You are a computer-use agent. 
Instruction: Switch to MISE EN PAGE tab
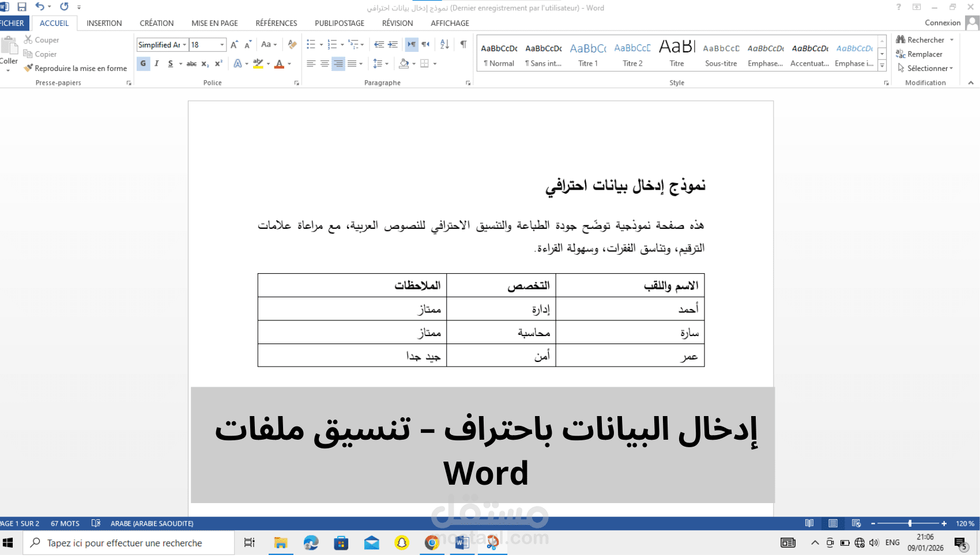click(x=214, y=23)
